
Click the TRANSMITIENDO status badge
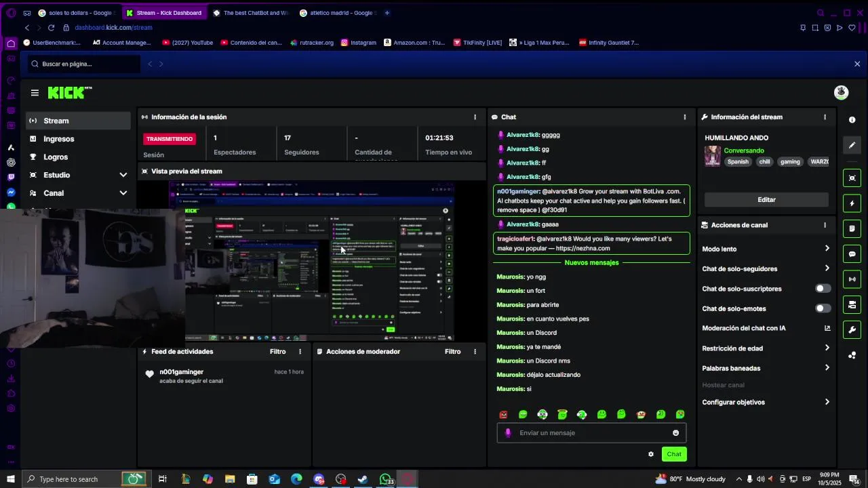pyautogui.click(x=170, y=139)
